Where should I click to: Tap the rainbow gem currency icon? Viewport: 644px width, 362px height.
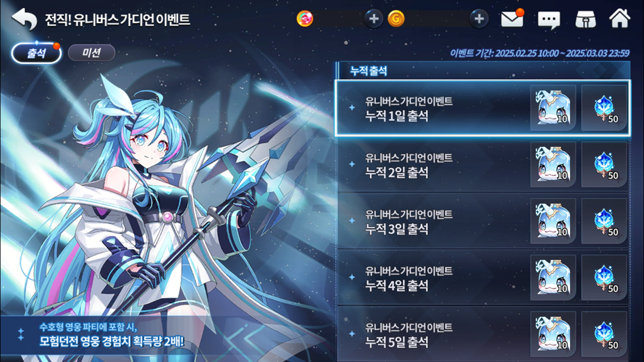[x=305, y=19]
